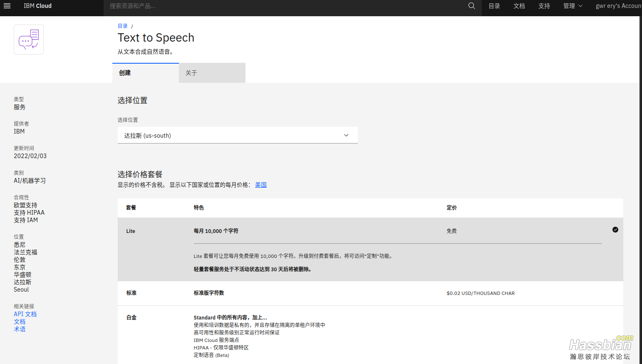The height and width of the screenshot is (364, 642).
Task: Click the 东京 location entry
Action: (x=20, y=267)
